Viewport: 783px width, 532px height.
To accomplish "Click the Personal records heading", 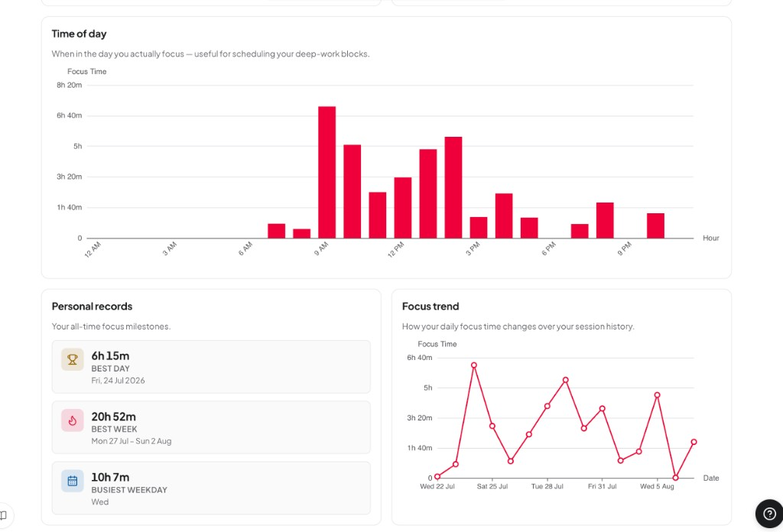I will [92, 307].
